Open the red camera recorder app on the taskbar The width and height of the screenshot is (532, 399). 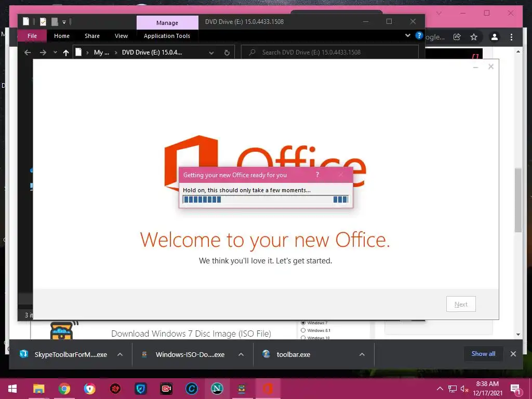[x=166, y=389]
